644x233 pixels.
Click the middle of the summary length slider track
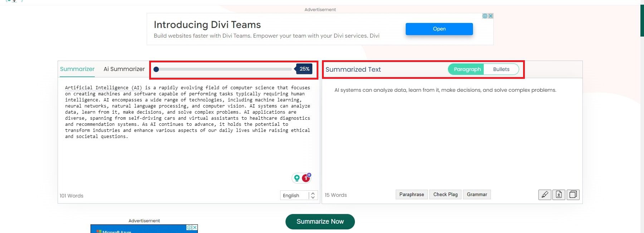click(x=224, y=69)
